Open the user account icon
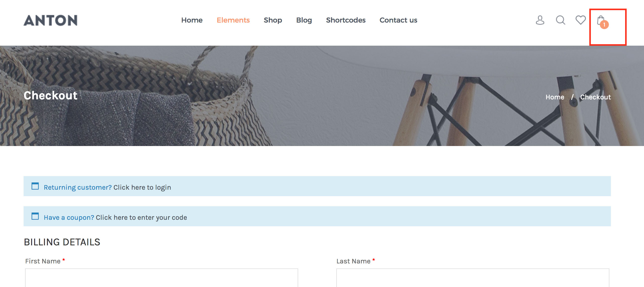644x287 pixels. (540, 20)
